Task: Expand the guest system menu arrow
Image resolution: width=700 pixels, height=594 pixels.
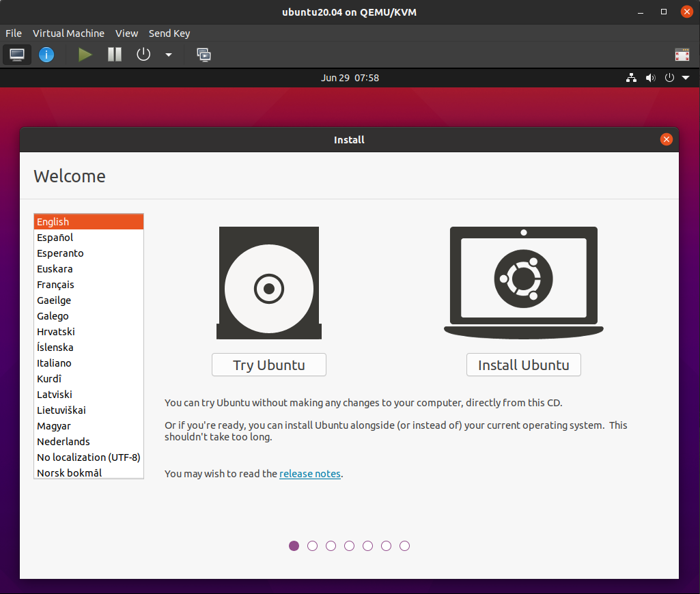Action: (686, 78)
